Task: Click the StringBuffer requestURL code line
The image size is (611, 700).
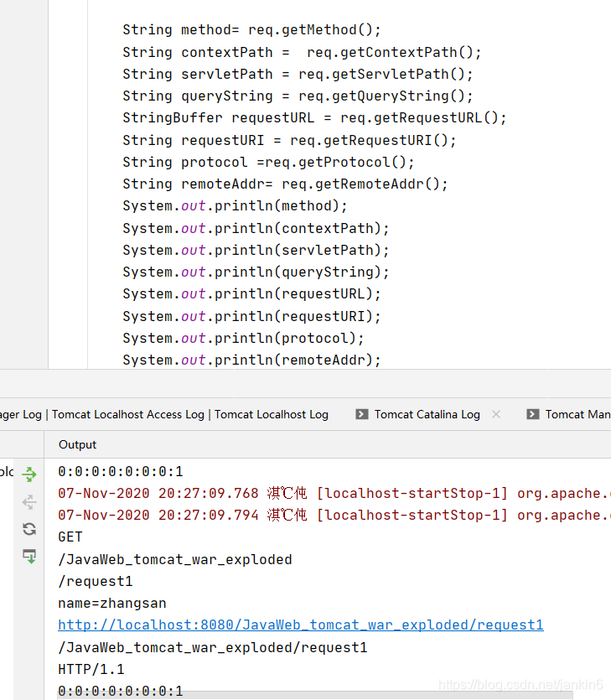Action: pos(314,118)
